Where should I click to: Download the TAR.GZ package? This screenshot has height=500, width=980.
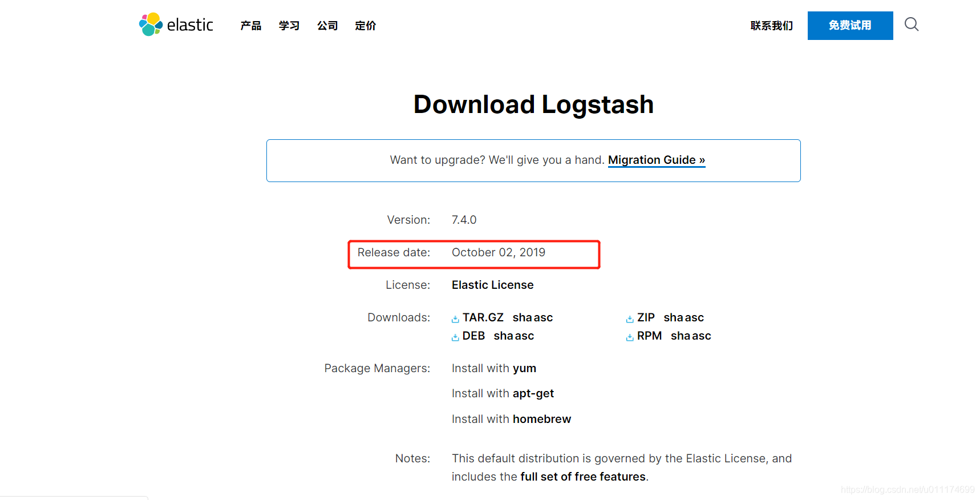point(483,317)
